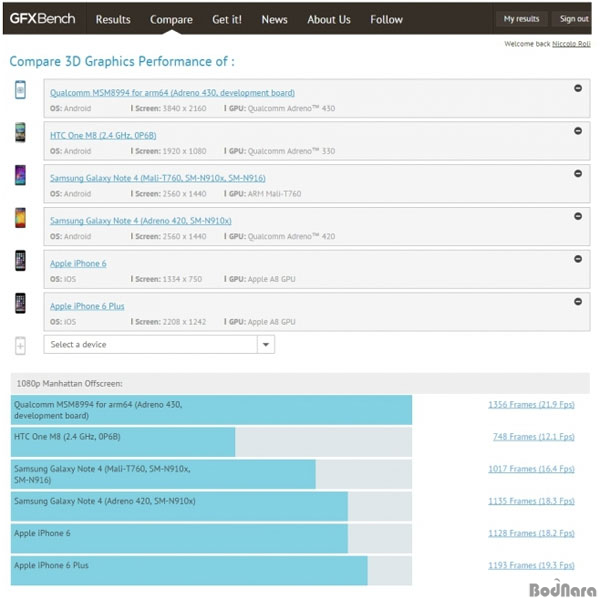The height and width of the screenshot is (600, 600).
Task: Click the Galaxy Note 4 Mali-T760 thumbnail
Action: [20, 175]
